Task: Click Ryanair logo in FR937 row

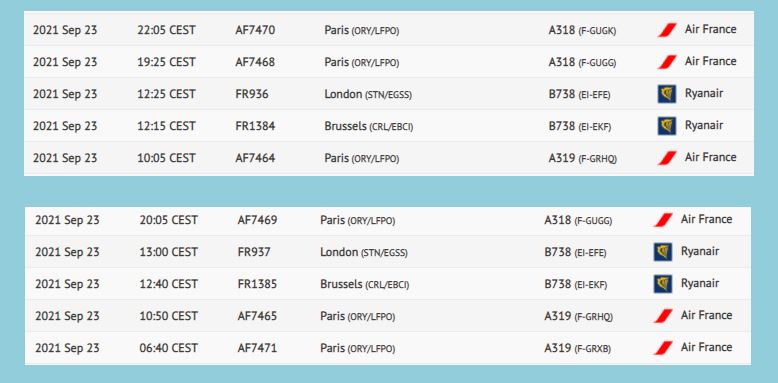Action: [663, 252]
